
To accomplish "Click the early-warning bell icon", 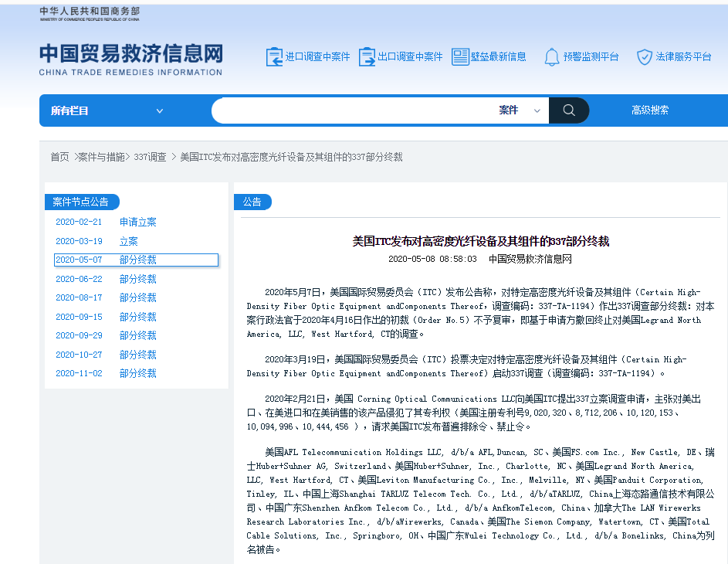I will click(551, 56).
